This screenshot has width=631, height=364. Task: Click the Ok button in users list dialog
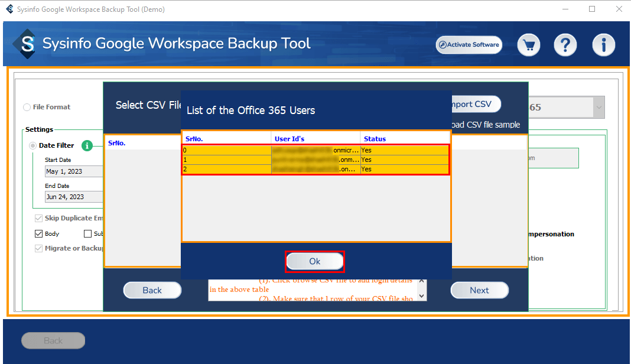click(315, 261)
